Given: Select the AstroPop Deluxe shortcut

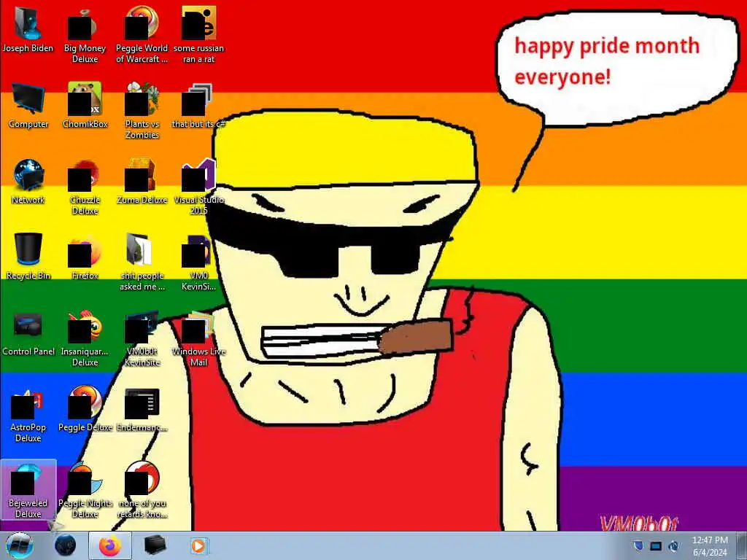Looking at the screenshot, I should click(x=28, y=414).
